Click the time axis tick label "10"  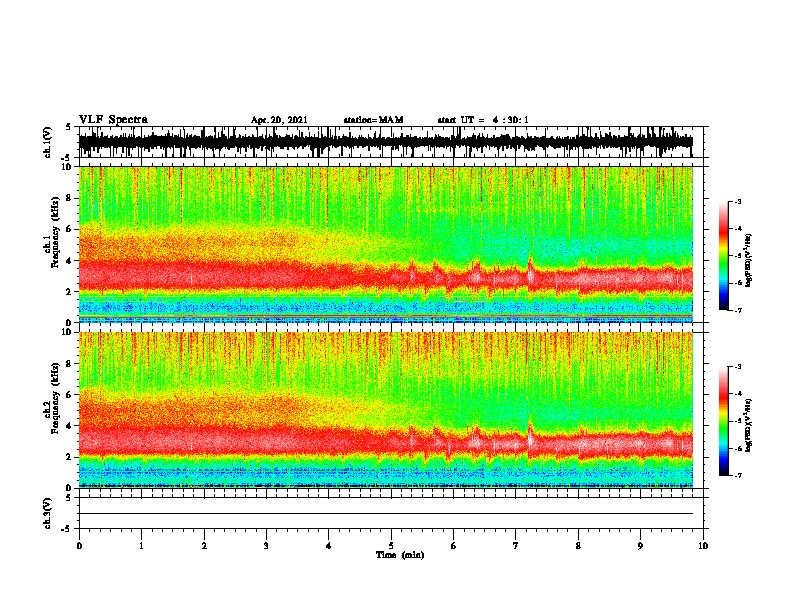[x=703, y=545]
